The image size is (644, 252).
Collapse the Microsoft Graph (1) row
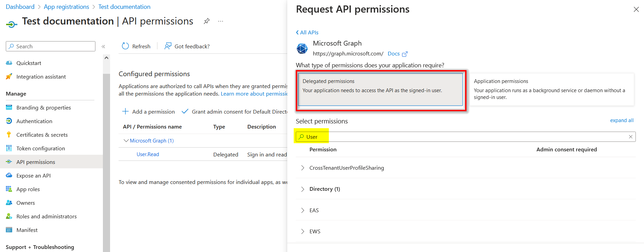point(126,140)
